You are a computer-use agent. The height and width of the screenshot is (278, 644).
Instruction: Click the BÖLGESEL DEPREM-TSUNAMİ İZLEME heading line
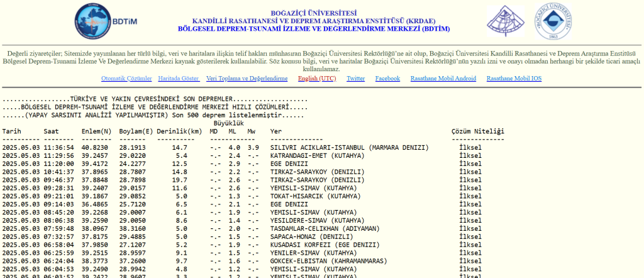click(314, 29)
